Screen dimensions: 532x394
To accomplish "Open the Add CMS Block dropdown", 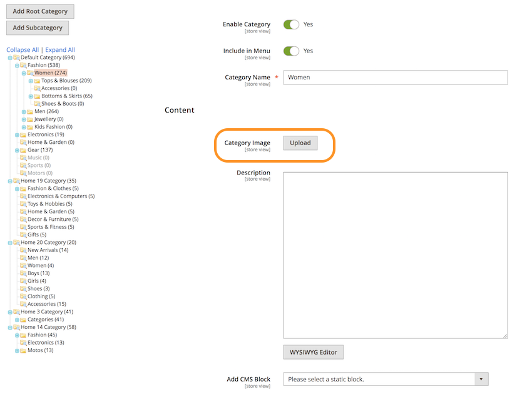I will point(386,379).
